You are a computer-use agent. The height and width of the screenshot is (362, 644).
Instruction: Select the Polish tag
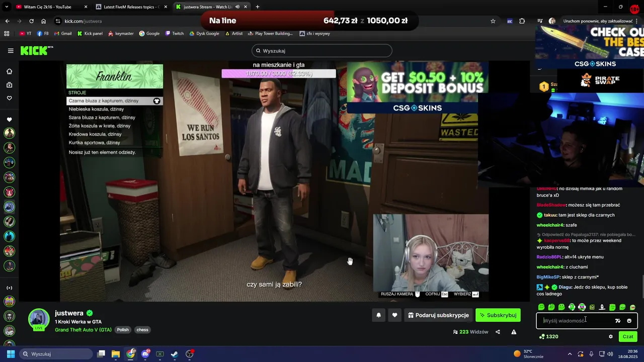tap(123, 330)
